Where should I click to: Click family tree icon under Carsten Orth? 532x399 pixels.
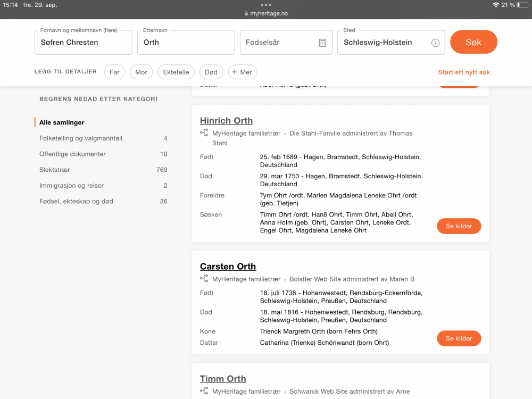204,279
